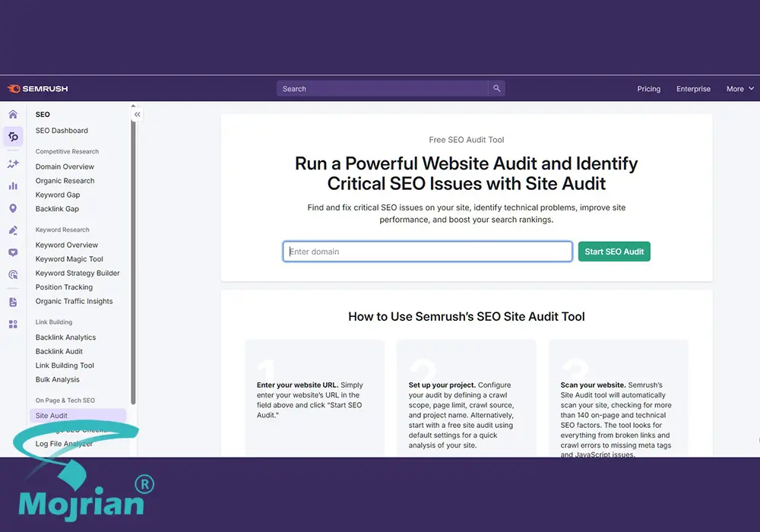Collapse the SEO sidebar with the double chevron
The image size is (760, 532).
tap(137, 115)
